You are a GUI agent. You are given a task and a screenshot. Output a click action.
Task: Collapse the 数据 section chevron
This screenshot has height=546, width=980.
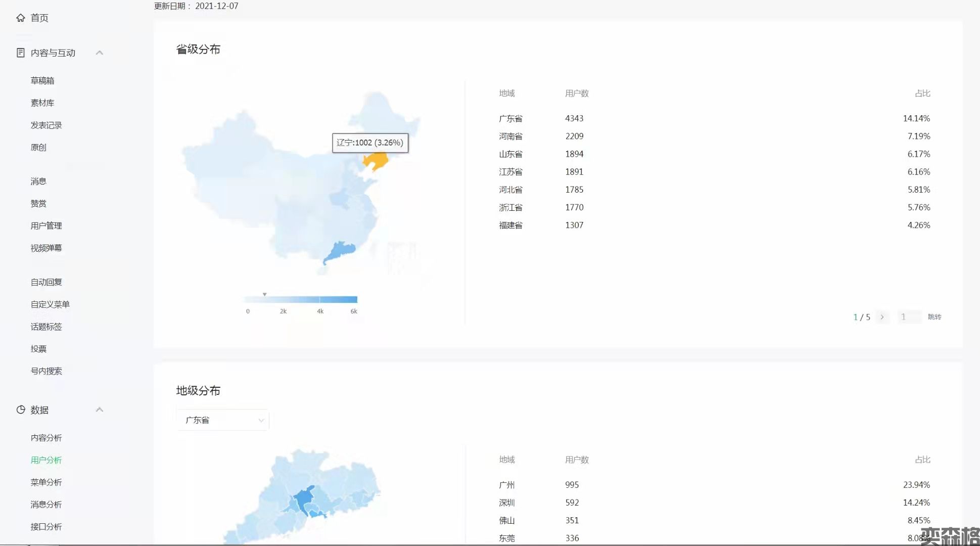tap(100, 409)
